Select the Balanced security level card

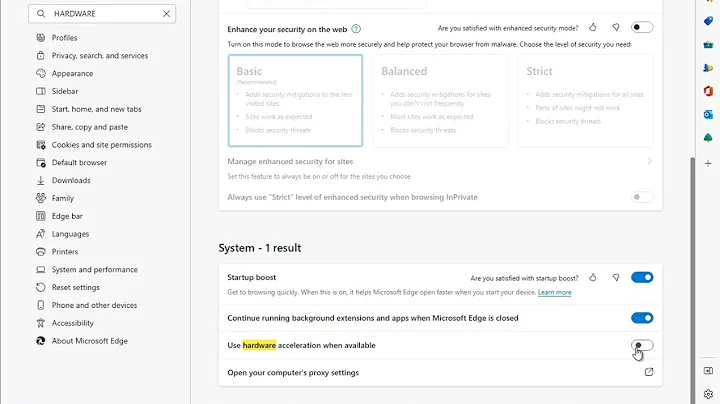tap(440, 101)
